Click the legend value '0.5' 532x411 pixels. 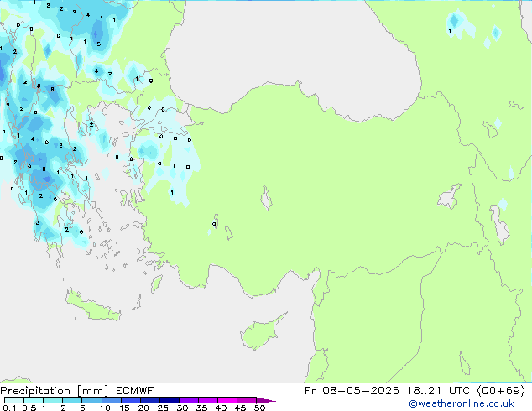[x=29, y=408]
